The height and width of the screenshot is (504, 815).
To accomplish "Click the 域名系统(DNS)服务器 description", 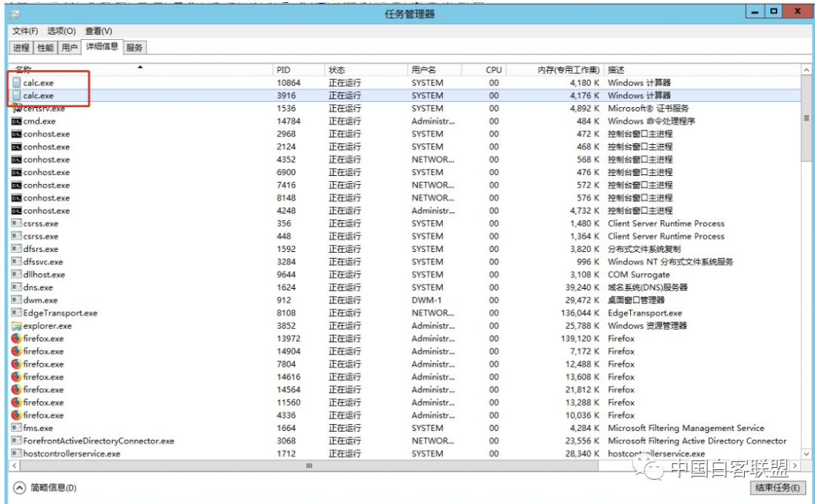I will 647,287.
